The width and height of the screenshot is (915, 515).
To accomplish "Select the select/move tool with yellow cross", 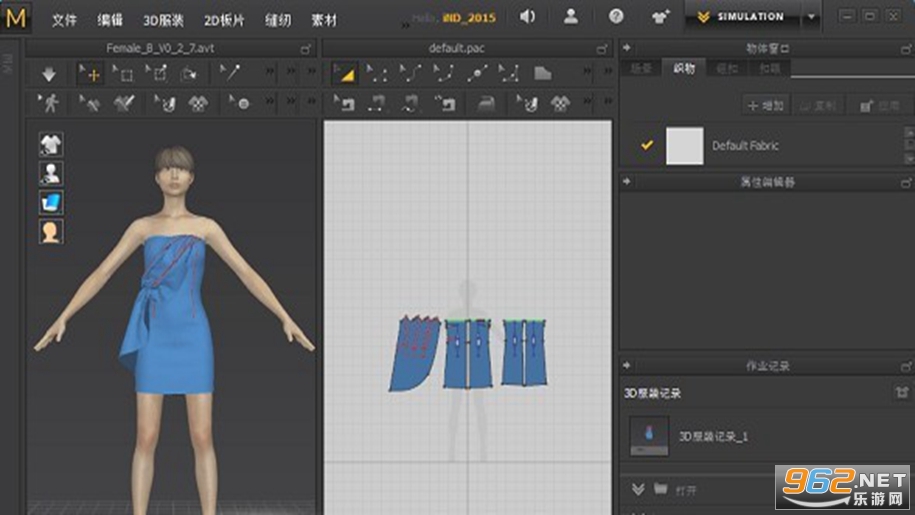I will [89, 73].
